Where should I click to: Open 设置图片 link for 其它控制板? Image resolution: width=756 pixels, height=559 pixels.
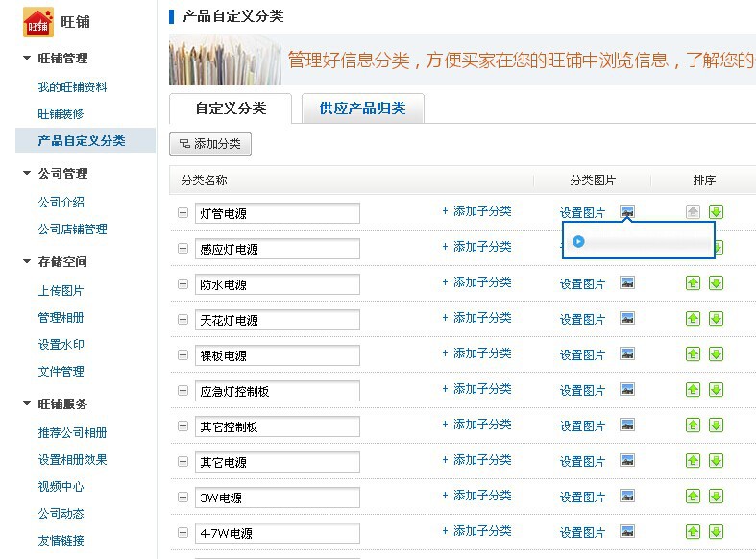[582, 425]
